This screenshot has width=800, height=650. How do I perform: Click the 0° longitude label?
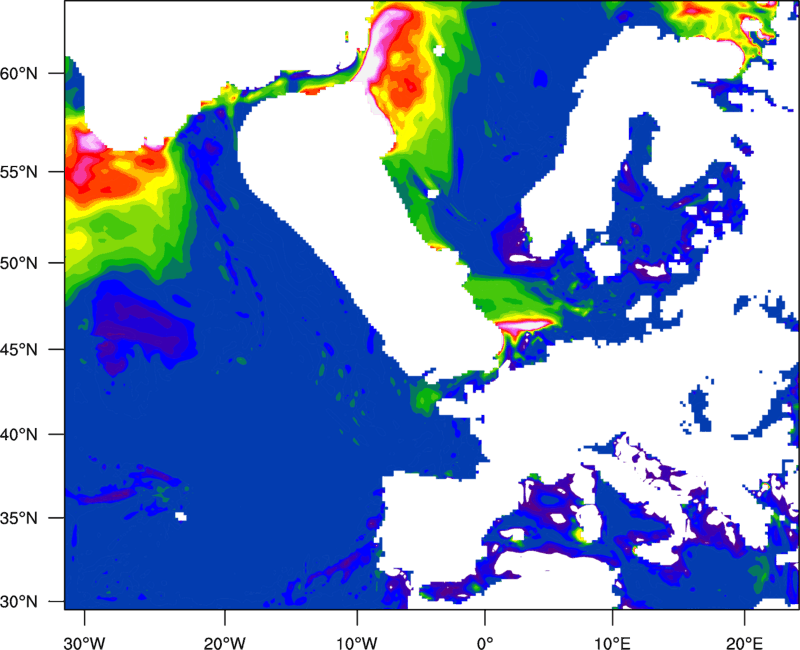point(485,643)
